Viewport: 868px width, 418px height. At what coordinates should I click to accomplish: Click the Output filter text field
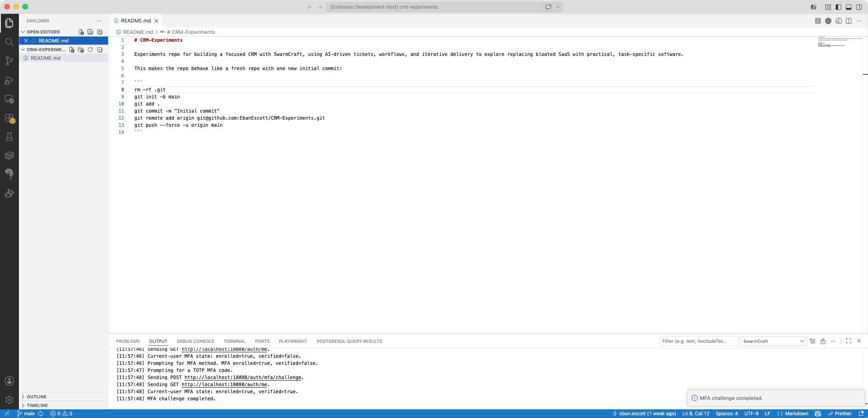pos(699,341)
